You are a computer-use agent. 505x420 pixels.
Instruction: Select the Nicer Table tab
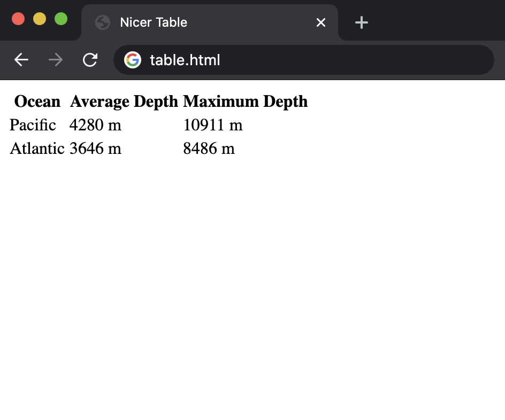209,22
